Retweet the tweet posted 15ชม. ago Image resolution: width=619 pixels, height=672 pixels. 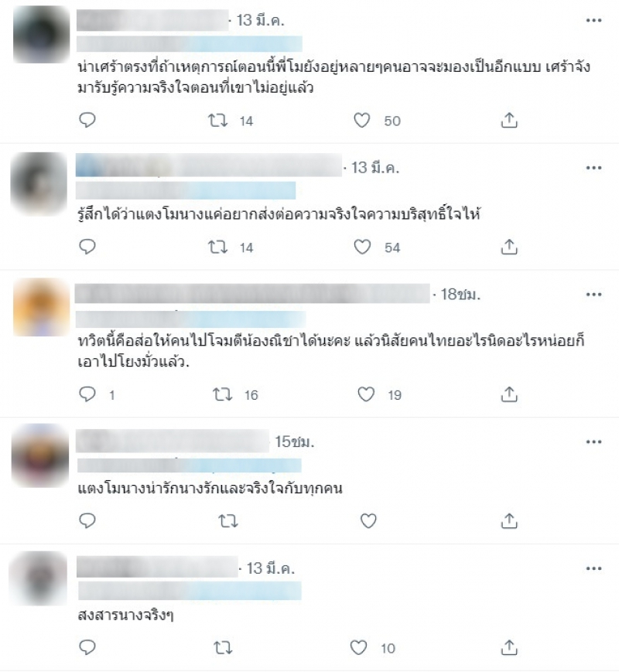pos(227,521)
